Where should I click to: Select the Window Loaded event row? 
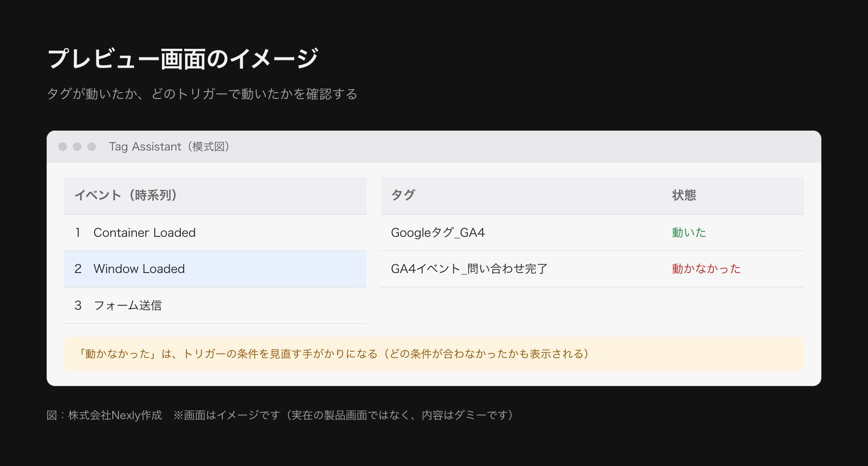[x=215, y=269]
